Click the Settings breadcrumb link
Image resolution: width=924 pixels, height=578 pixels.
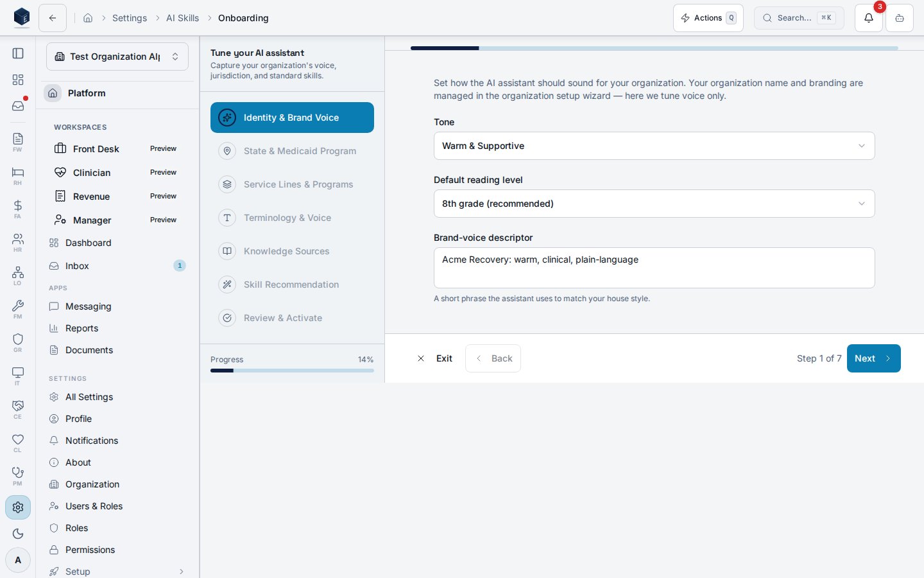(x=130, y=18)
